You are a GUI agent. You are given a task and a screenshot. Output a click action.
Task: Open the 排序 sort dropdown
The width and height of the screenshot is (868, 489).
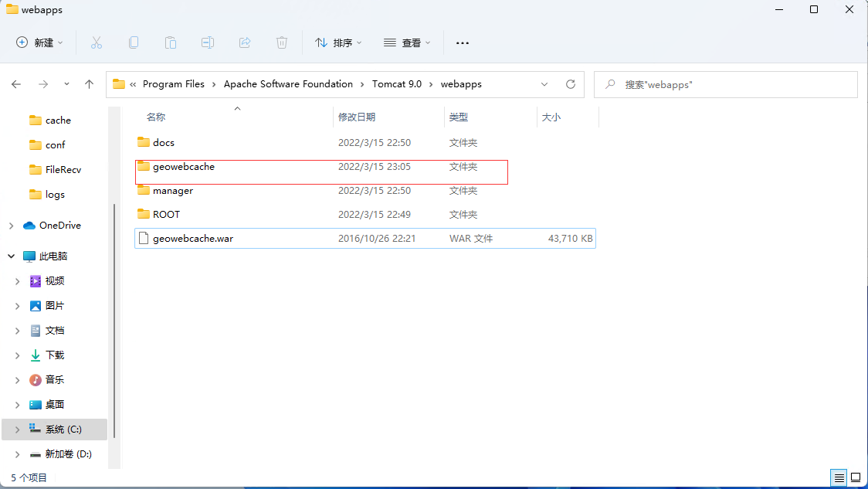(338, 42)
